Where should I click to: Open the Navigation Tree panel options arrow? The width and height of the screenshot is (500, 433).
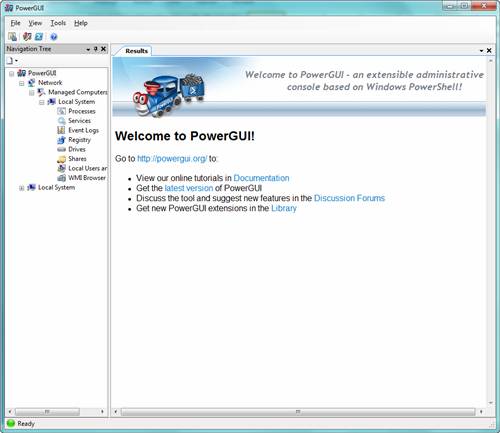point(88,49)
